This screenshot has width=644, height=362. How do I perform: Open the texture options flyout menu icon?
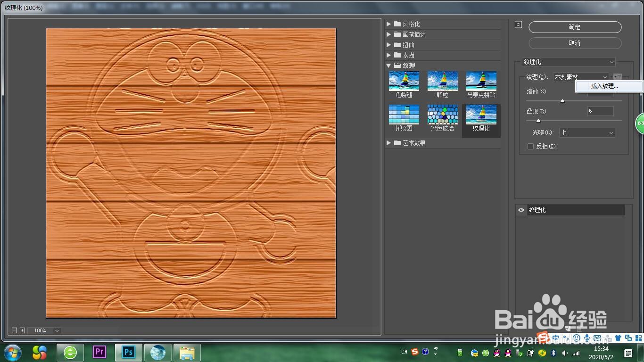618,77
